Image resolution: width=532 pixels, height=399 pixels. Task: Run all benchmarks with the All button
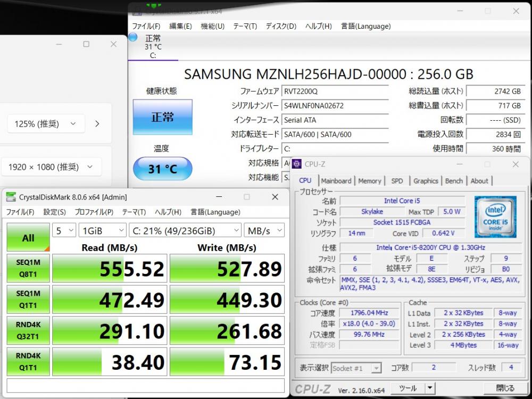pyautogui.click(x=28, y=238)
